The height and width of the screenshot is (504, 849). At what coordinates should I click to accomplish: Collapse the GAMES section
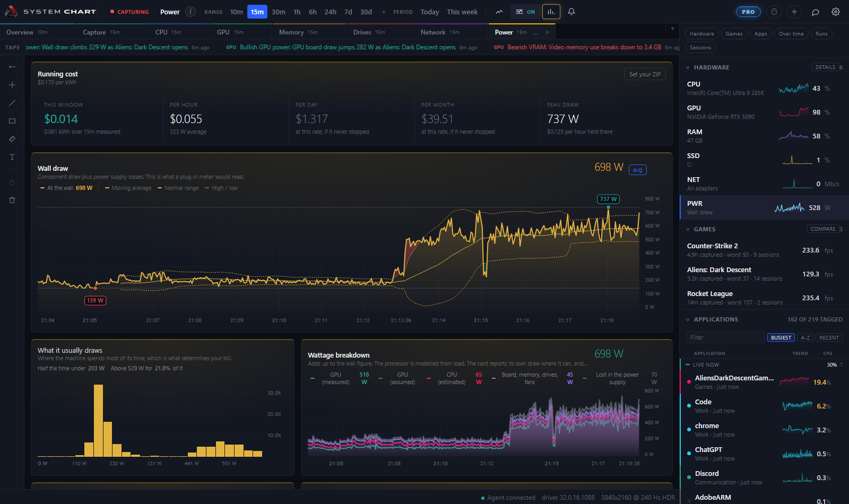click(x=688, y=229)
